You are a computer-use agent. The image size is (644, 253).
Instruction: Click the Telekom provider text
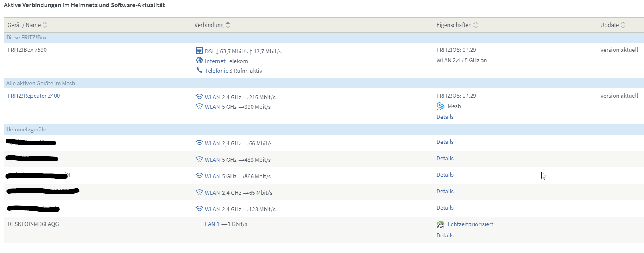pyautogui.click(x=237, y=61)
